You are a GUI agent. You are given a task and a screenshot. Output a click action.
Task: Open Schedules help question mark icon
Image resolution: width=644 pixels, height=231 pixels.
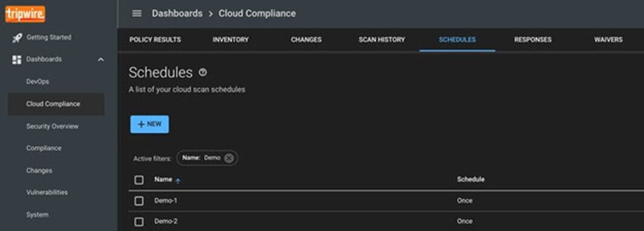coord(203,72)
